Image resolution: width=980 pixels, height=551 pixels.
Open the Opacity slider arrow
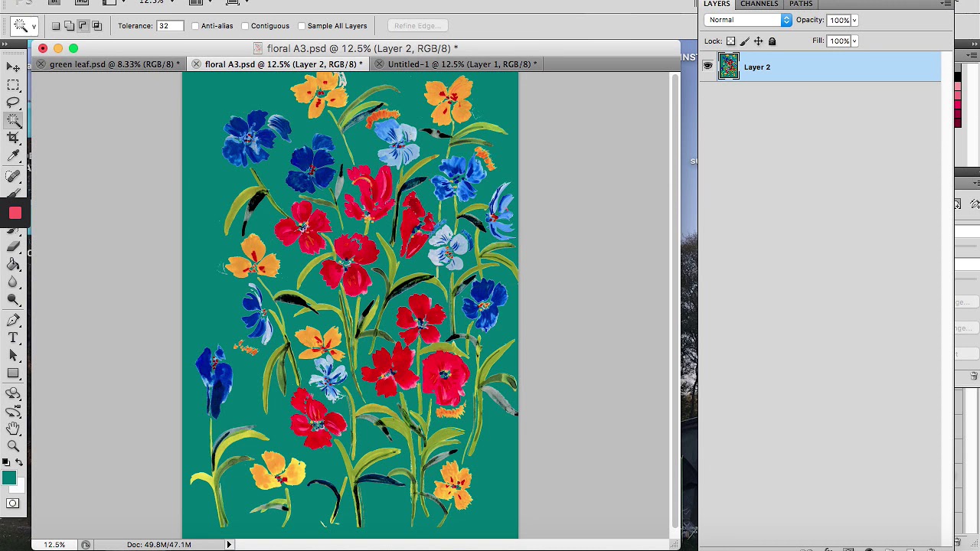(854, 21)
